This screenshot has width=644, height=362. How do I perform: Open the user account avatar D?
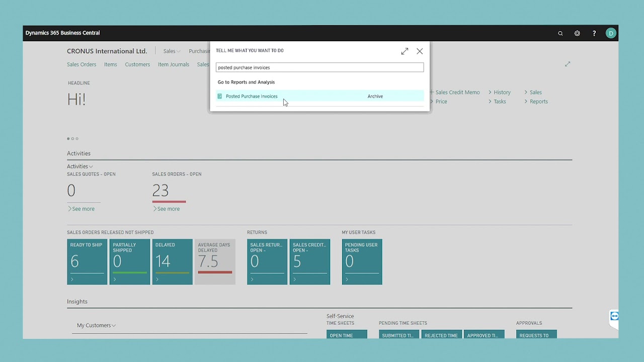(611, 34)
